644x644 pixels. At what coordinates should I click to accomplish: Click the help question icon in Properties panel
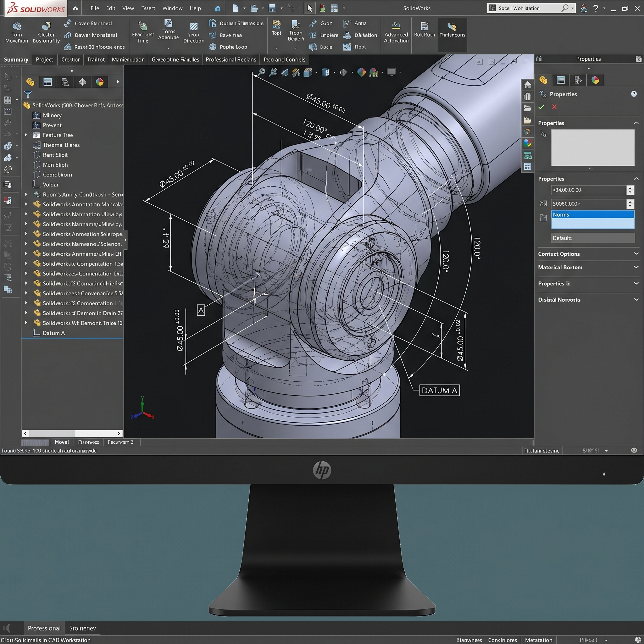(x=634, y=94)
